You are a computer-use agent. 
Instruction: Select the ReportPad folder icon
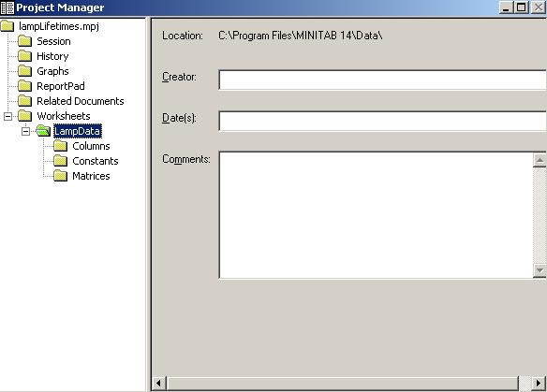click(25, 86)
